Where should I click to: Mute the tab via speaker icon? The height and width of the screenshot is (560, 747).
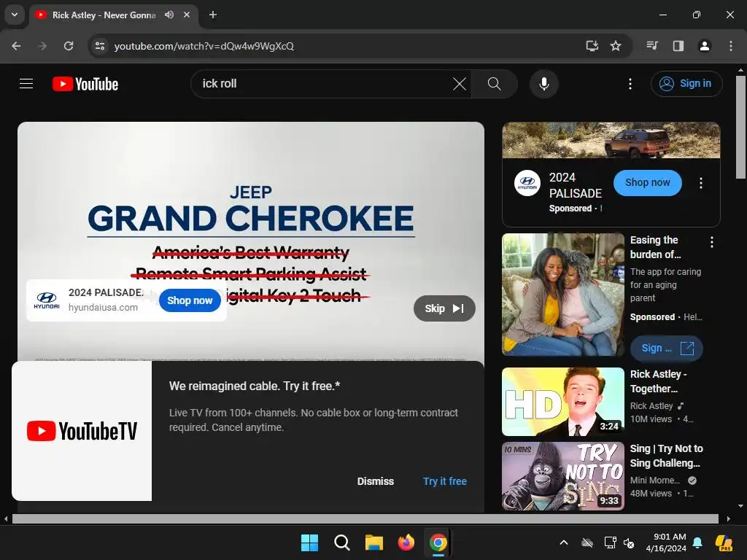pyautogui.click(x=169, y=15)
